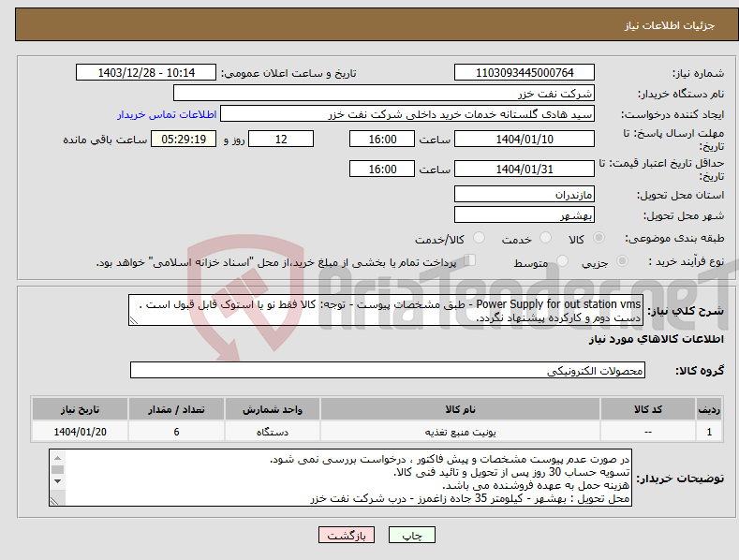Click the delivery province field مازندران

tap(525, 194)
